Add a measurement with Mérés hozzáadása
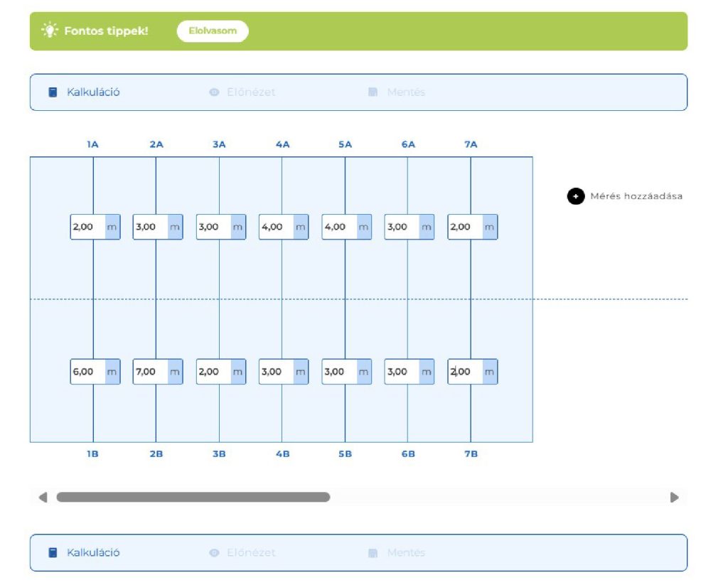This screenshot has height=585, width=728. [x=636, y=196]
